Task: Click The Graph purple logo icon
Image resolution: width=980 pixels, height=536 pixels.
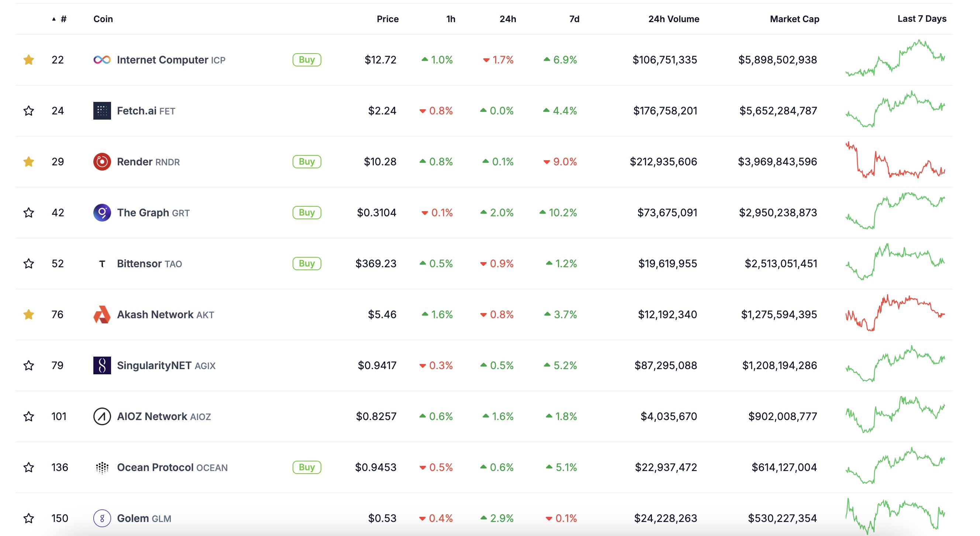Action: click(102, 212)
